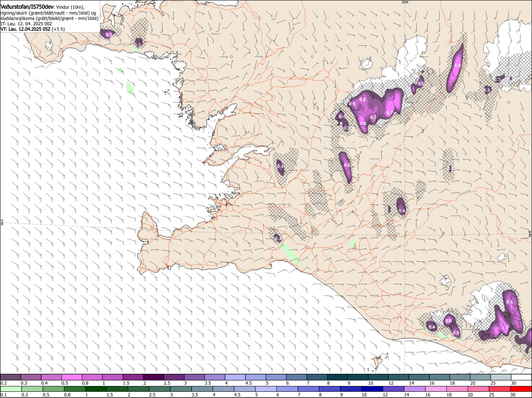This screenshot has width=532, height=398.
Task: Click the 3.5 label under the purple snow scale
Action: (x=208, y=383)
